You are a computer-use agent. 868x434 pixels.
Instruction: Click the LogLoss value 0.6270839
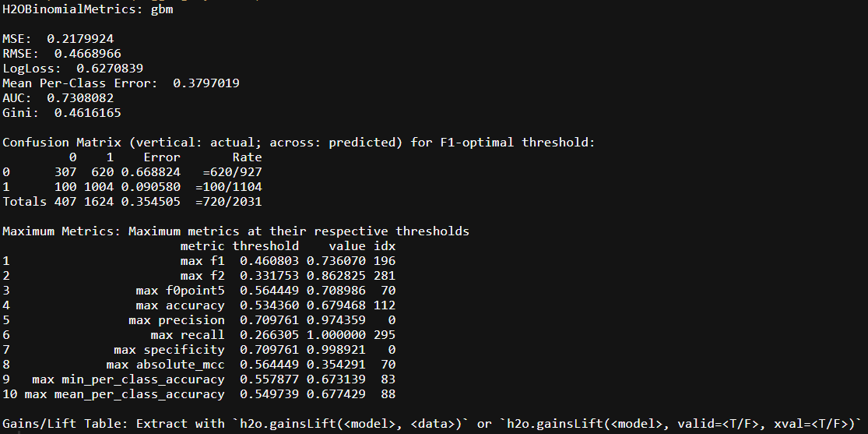[110, 69]
